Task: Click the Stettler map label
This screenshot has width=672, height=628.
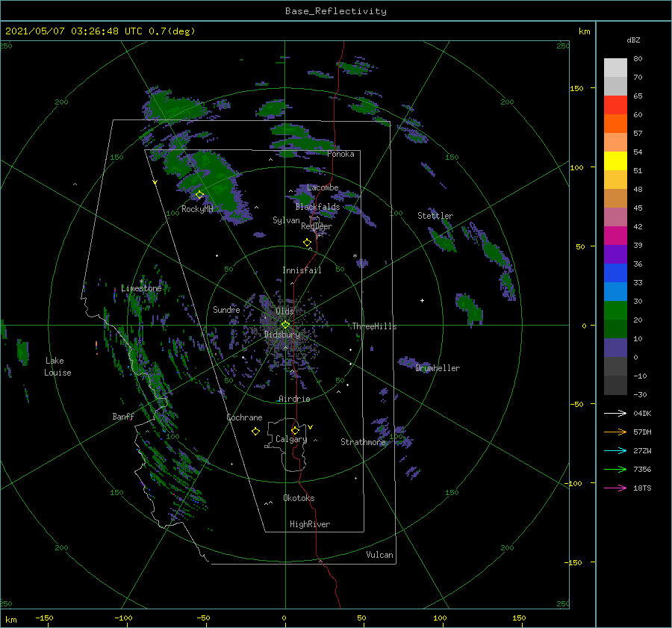Action: (435, 216)
